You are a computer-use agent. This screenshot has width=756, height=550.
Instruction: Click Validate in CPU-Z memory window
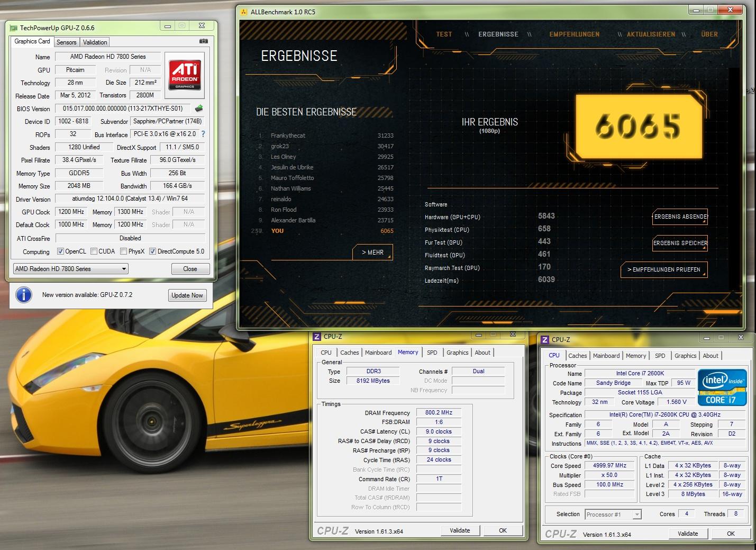(460, 530)
